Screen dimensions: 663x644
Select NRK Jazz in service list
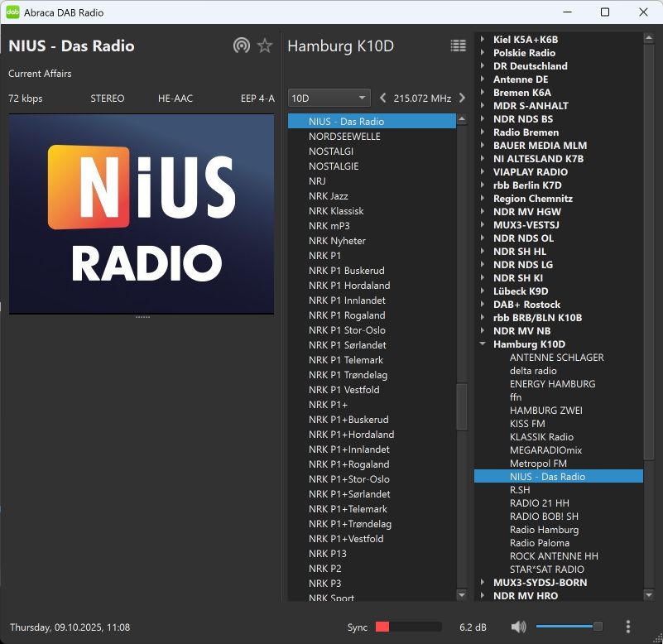[328, 196]
